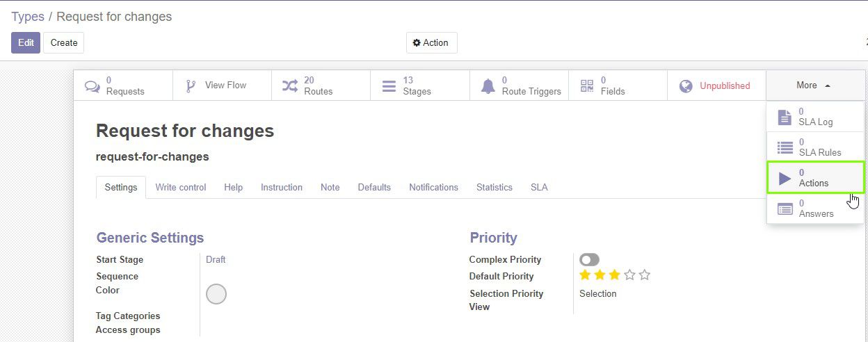Open the Defaults tab
This screenshot has height=342, width=868.
[x=374, y=187]
